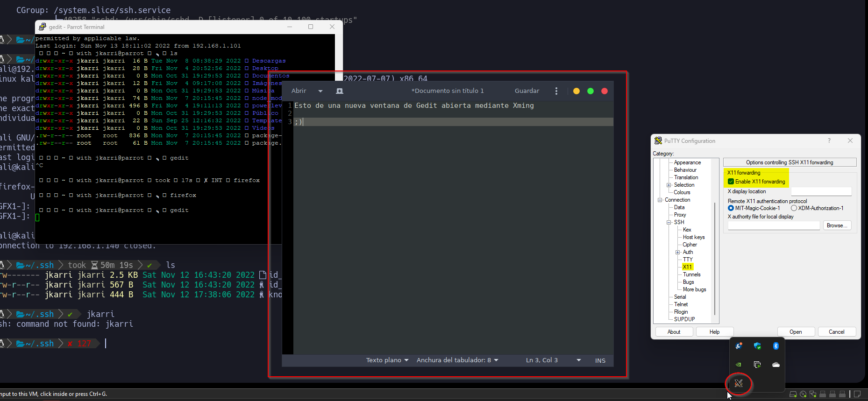This screenshot has height=401, width=868.
Task: Click the Help button in PuTTY
Action: click(x=714, y=332)
